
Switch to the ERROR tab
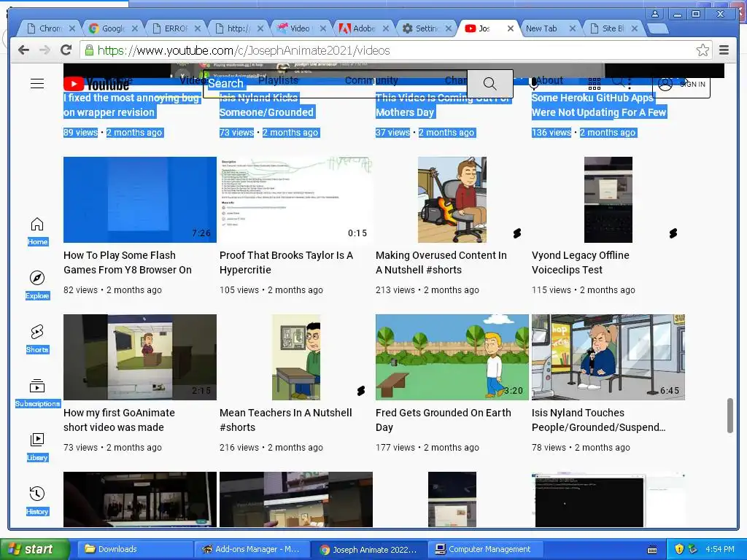pyautogui.click(x=175, y=28)
